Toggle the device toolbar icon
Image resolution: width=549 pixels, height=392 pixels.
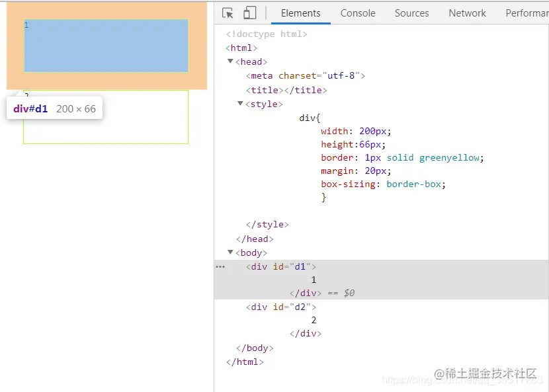click(x=249, y=13)
